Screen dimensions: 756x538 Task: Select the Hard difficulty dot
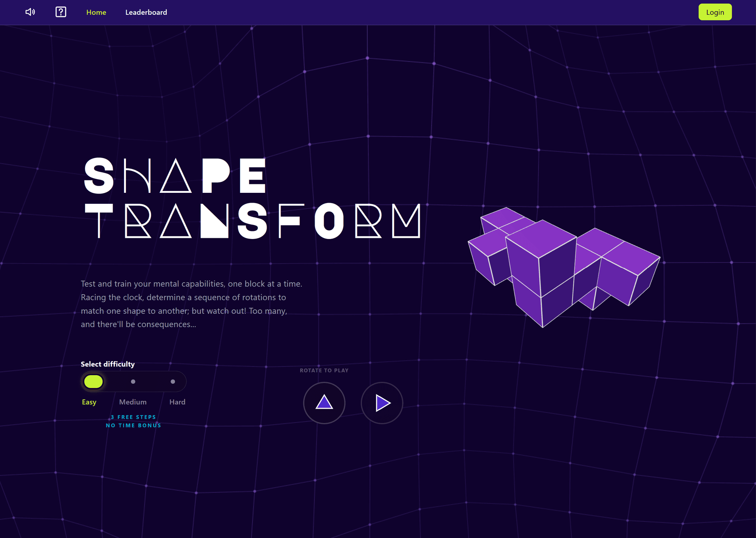pyautogui.click(x=173, y=381)
